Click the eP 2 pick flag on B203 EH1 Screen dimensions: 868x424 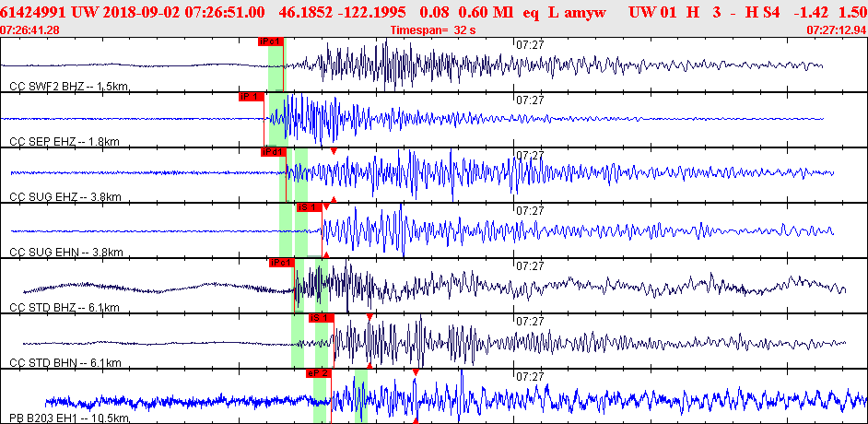318,373
